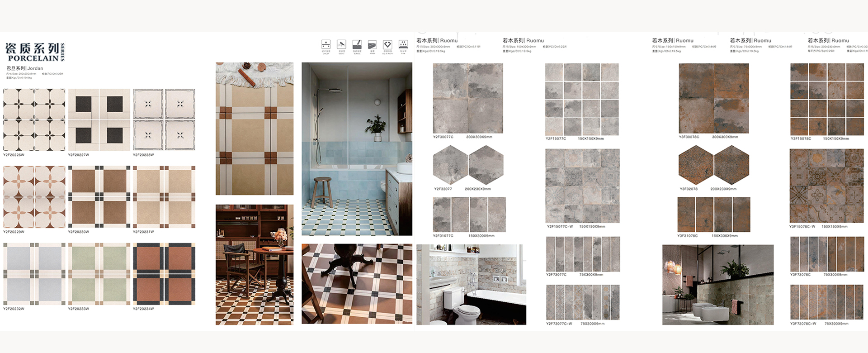
Task: Click the tile thickness slab spec icon
Action: pyautogui.click(x=372, y=45)
